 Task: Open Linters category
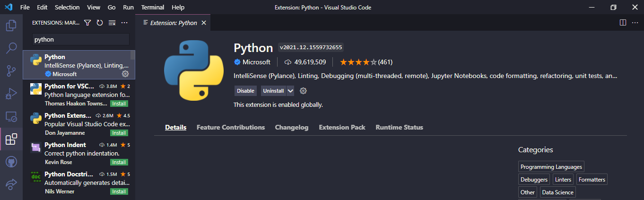point(563,179)
